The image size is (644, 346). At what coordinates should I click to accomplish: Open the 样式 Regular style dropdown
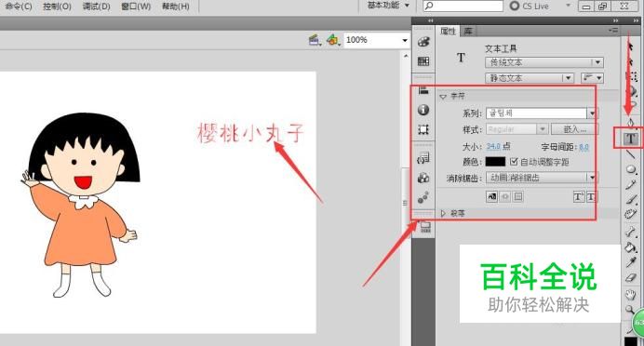[x=517, y=129]
